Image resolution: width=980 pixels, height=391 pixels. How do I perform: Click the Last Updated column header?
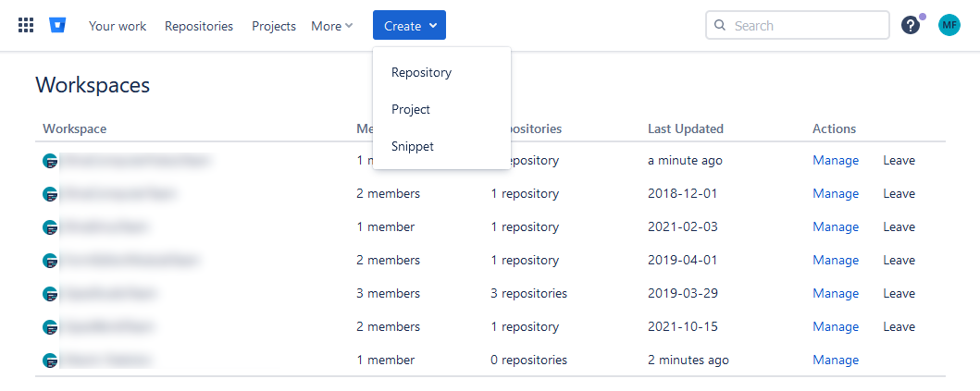[686, 128]
